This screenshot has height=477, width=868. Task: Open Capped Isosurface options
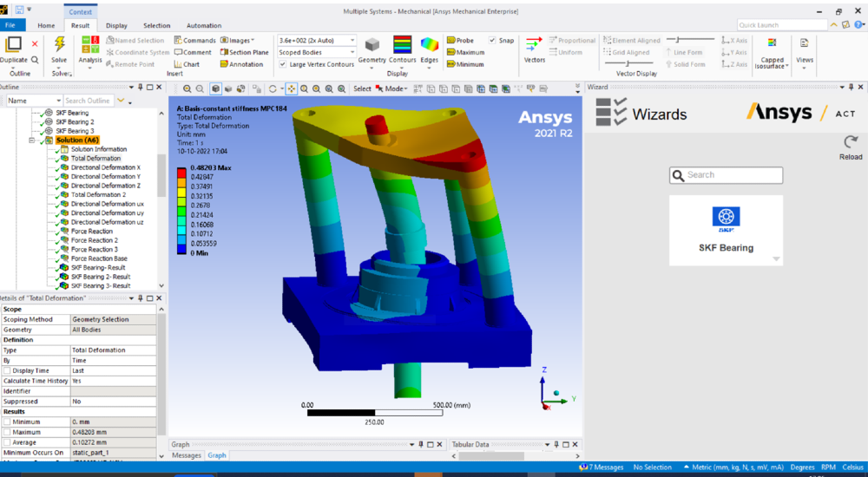pos(773,54)
